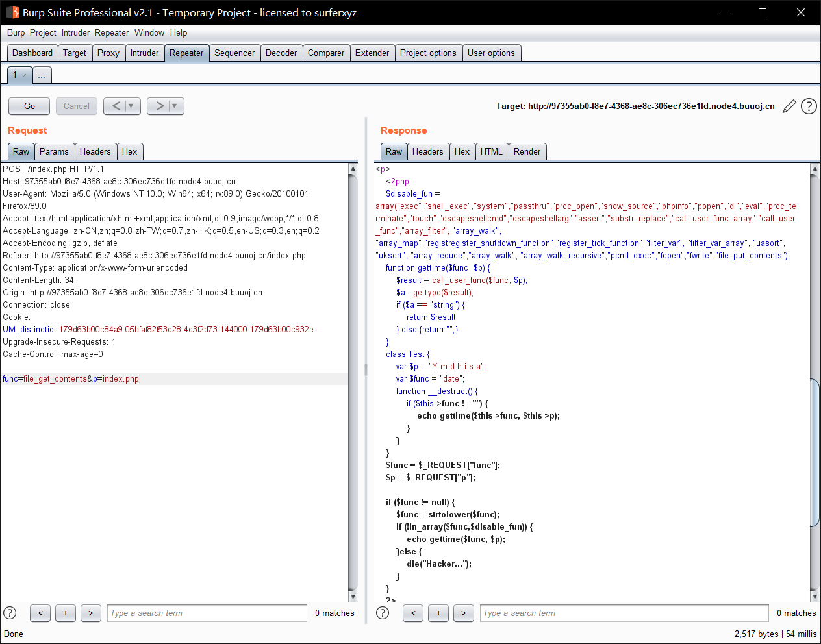821x644 pixels.
Task: Open the Repeater help question mark icon
Action: pyautogui.click(x=809, y=106)
